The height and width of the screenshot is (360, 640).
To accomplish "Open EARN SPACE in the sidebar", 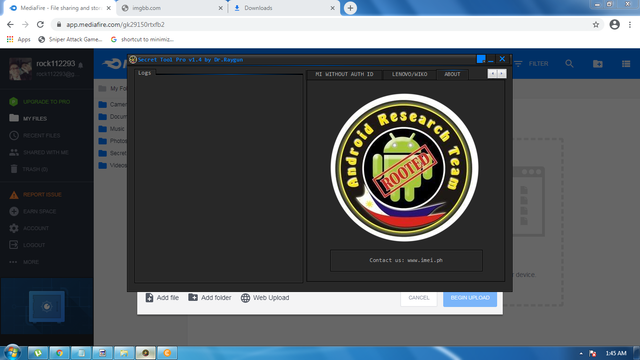I will (33, 211).
